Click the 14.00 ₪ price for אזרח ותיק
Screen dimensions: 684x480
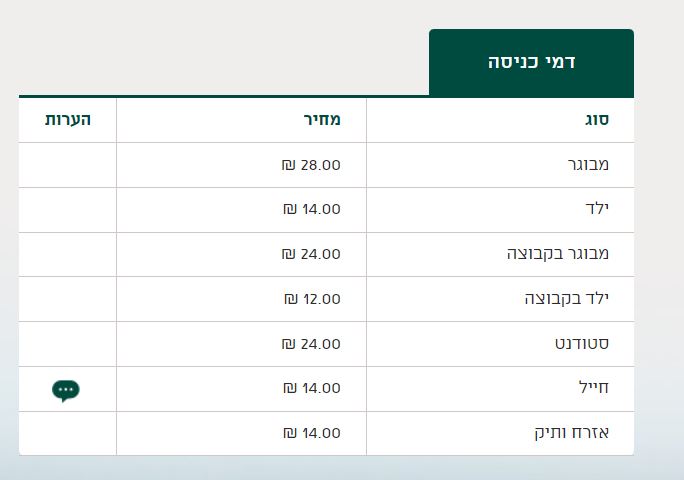point(312,433)
